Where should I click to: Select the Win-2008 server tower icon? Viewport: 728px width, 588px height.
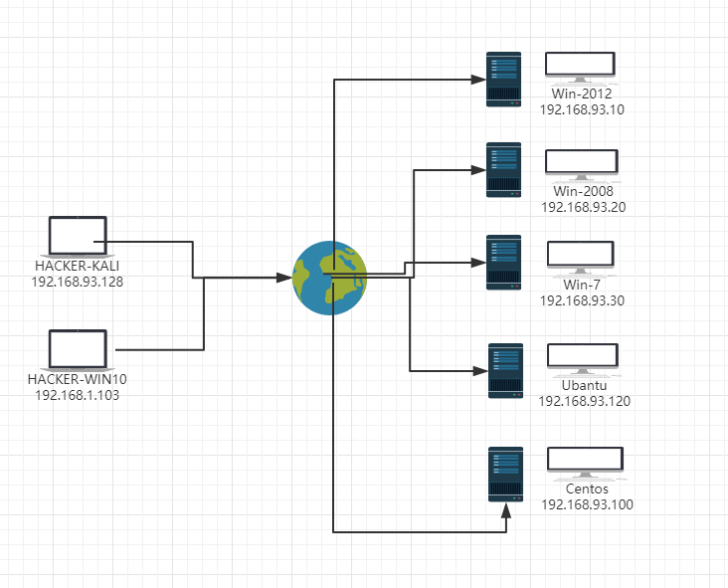pos(504,170)
